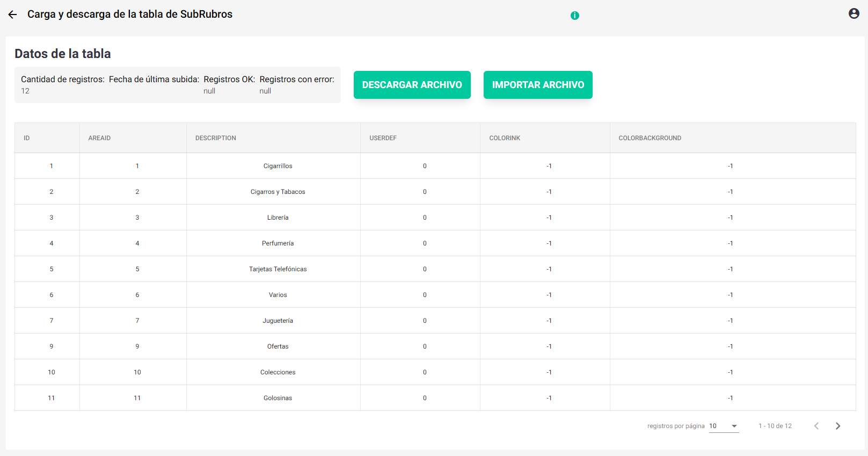Select the Cigarrillos description cell

tap(273, 166)
